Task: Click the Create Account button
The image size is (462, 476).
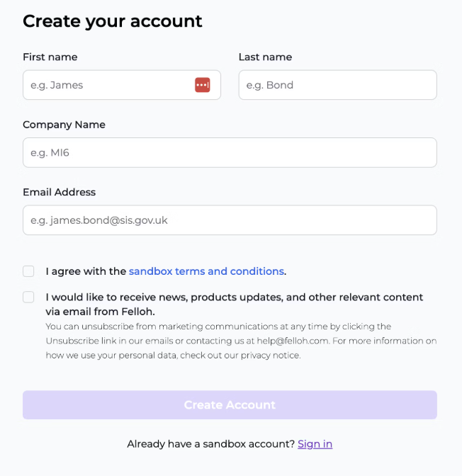Action: pos(230,404)
